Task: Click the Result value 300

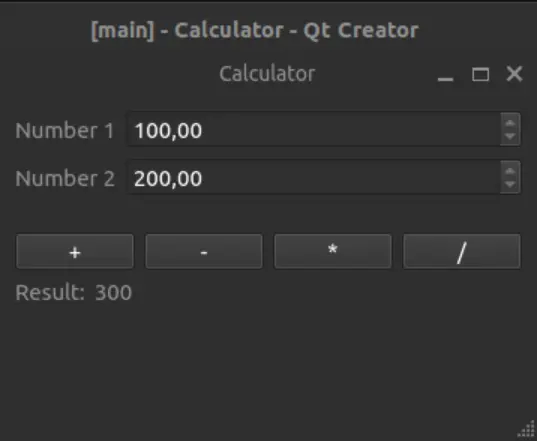Action: click(113, 292)
